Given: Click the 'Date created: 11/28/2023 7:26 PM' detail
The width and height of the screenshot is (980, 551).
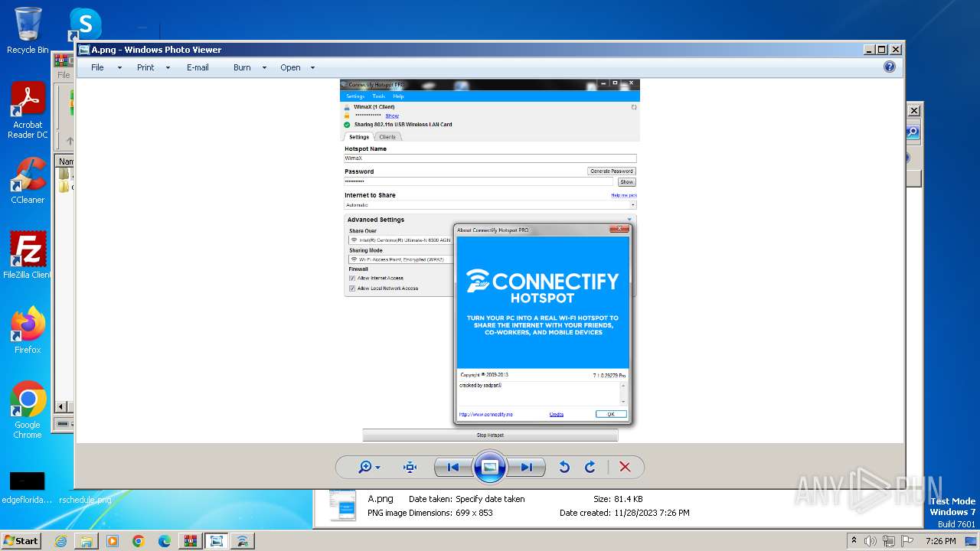Looking at the screenshot, I should point(625,513).
